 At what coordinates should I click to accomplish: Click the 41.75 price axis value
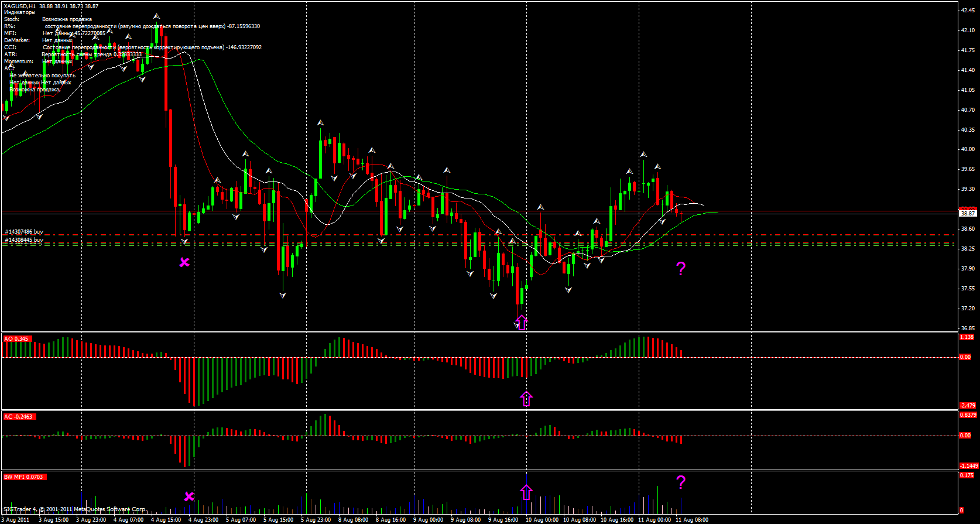(968, 50)
